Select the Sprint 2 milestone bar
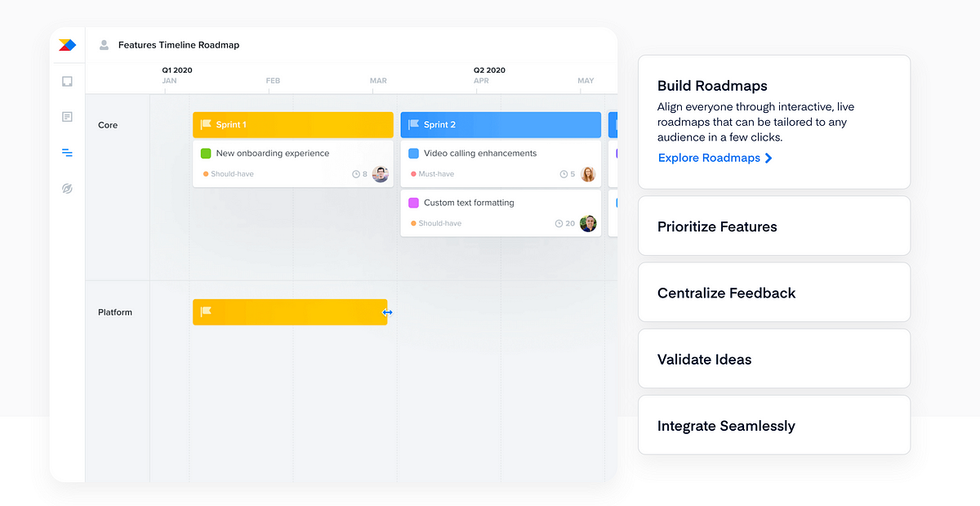This screenshot has height=506, width=980. pyautogui.click(x=501, y=124)
